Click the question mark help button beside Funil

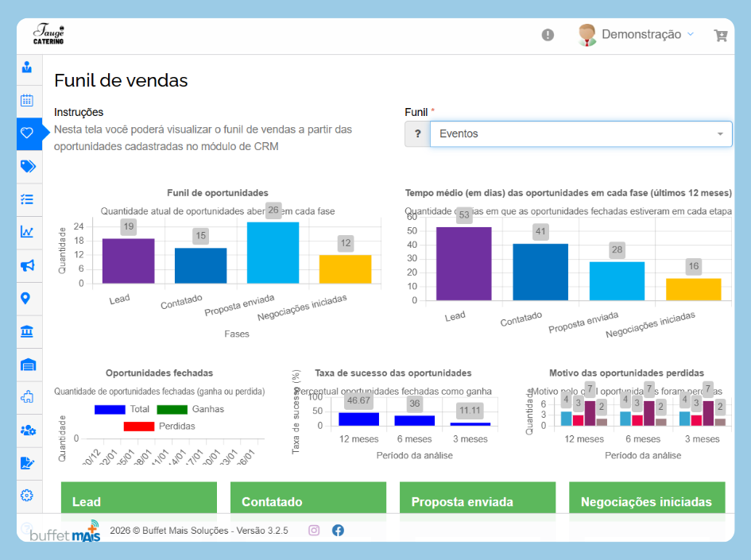(x=417, y=134)
